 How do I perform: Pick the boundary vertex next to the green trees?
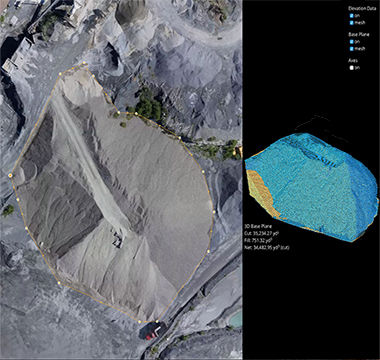click(x=136, y=114)
